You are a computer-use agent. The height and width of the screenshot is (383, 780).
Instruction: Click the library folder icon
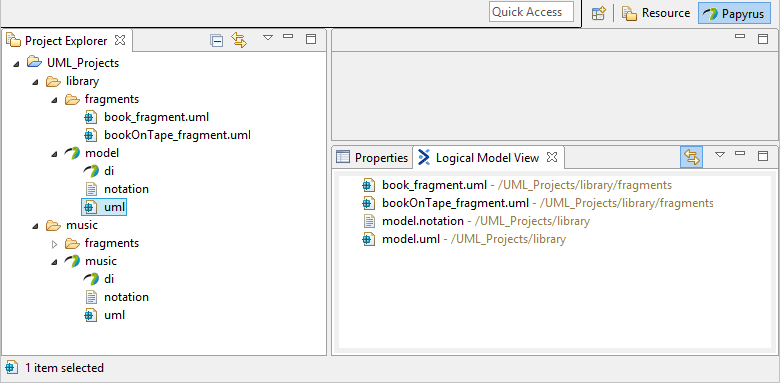53,81
